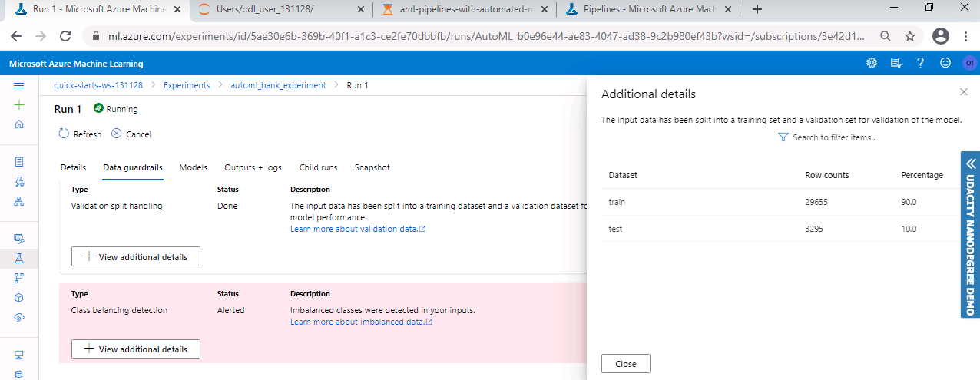Open the Child runs tab
Image resolution: width=980 pixels, height=380 pixels.
coord(318,167)
